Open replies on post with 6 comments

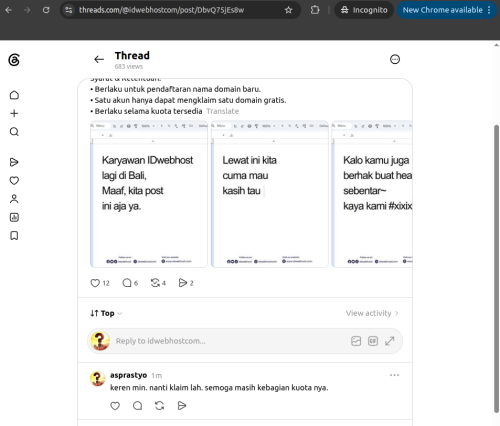(x=127, y=283)
